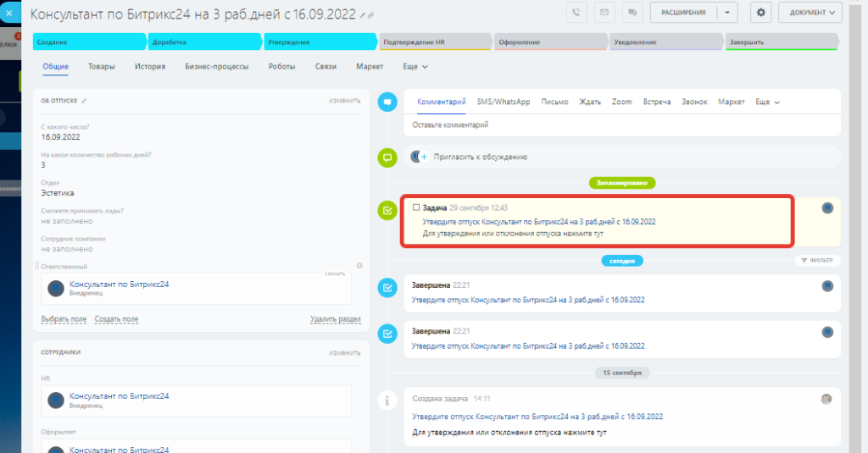The image size is (868, 453).
Task: Click first Завершена task completed icon
Action: tap(387, 288)
